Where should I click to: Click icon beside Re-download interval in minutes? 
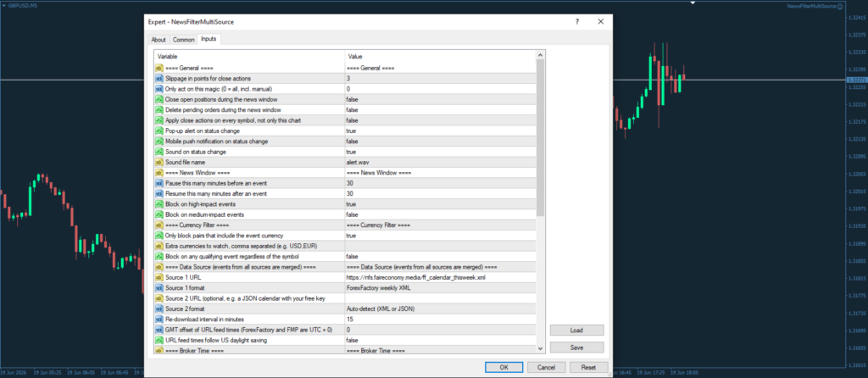point(159,320)
